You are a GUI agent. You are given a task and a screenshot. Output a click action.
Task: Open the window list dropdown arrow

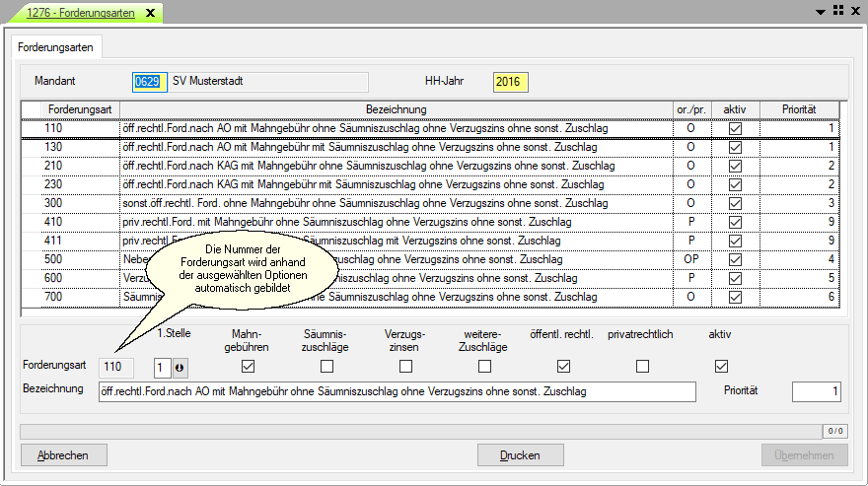point(821,11)
